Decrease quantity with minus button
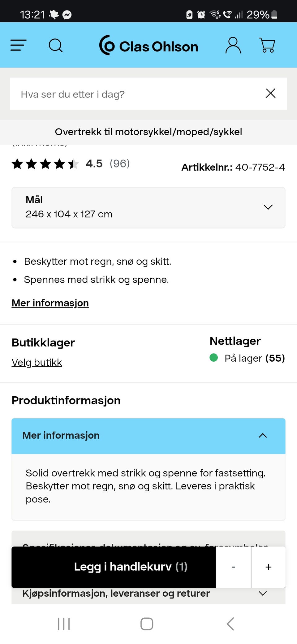This screenshot has width=297, height=644. point(234,567)
